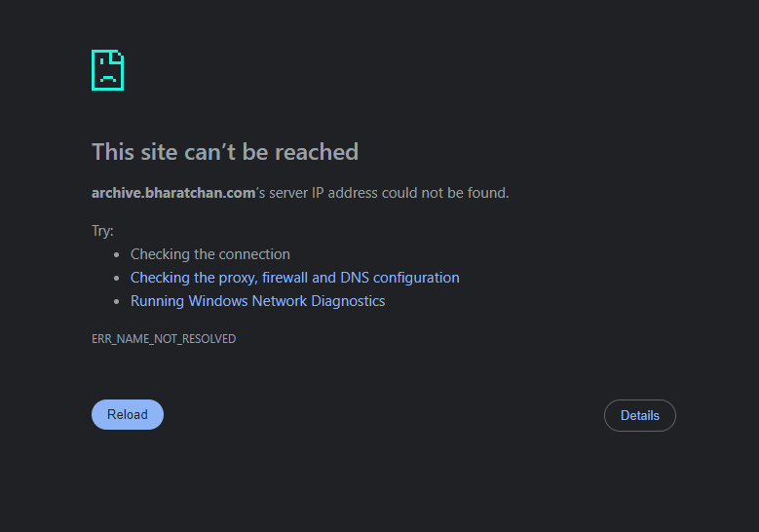Screen dimensions: 759x532
Task: Launch Running Windows Network Diagnostics link
Action: 257,301
